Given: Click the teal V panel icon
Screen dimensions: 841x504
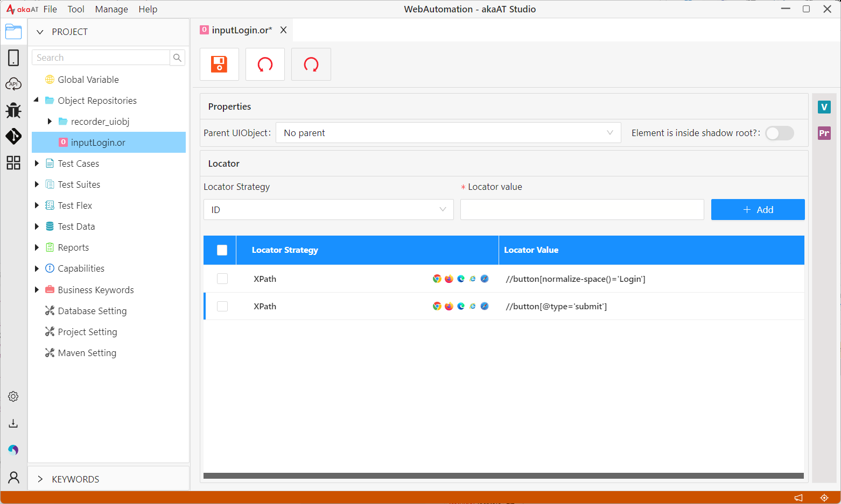Looking at the screenshot, I should pyautogui.click(x=824, y=107).
